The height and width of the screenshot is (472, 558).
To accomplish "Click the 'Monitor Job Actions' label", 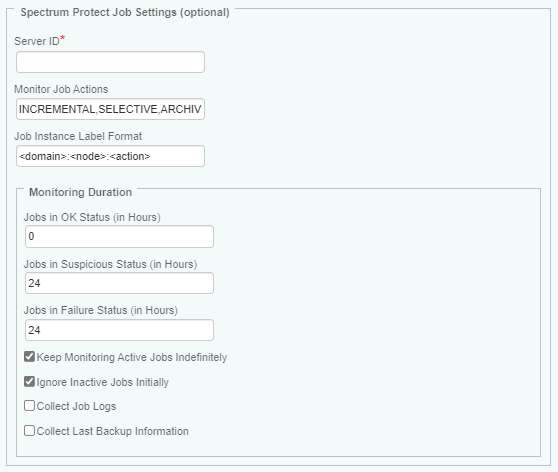I will tap(61, 89).
